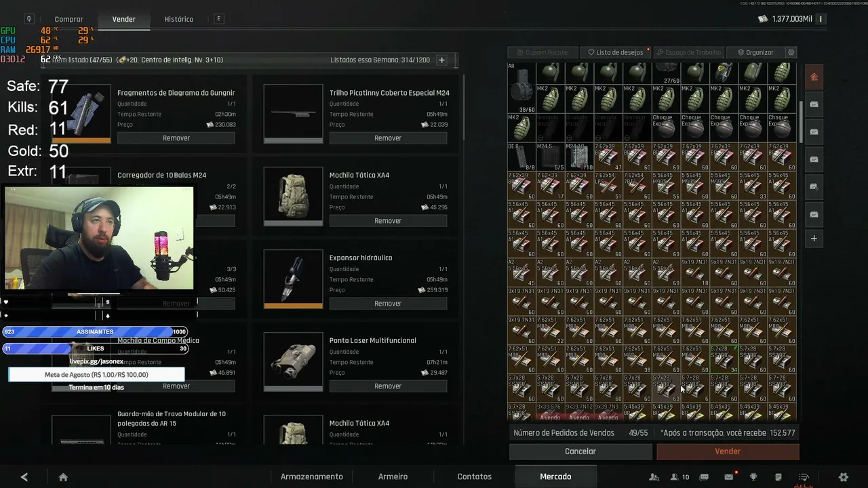The image size is (868, 488).
Task: Open Contatos in the bottom menu
Action: pos(475,476)
